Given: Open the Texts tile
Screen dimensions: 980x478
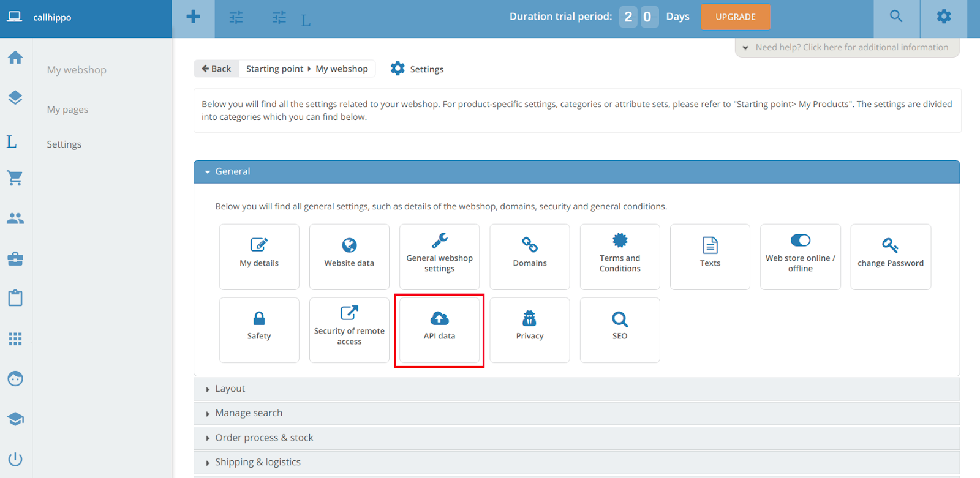Looking at the screenshot, I should [710, 257].
